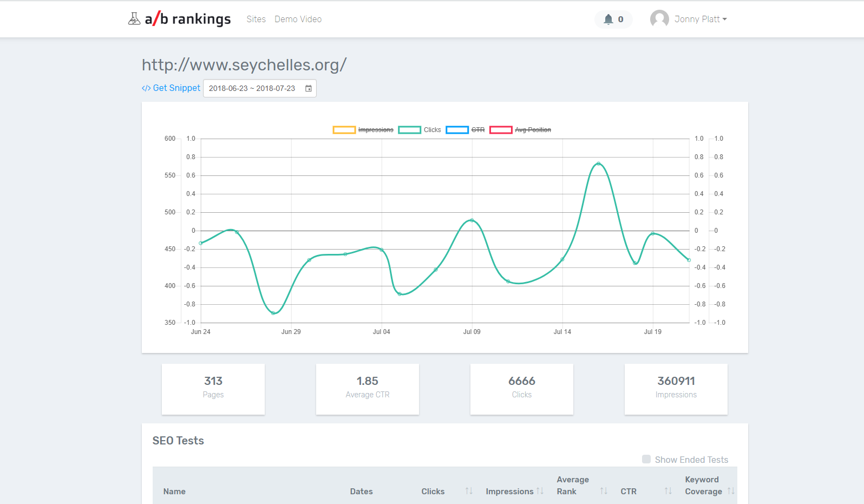Sort by CTR column arrows
This screenshot has height=504, width=864.
pos(668,491)
